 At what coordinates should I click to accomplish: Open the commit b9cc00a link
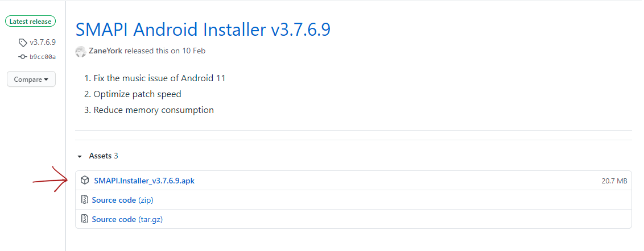click(43, 57)
